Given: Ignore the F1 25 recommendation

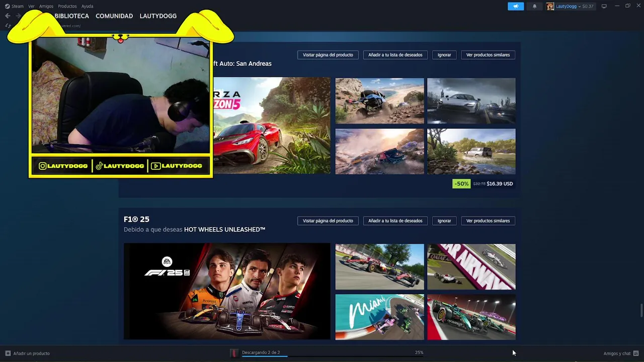Looking at the screenshot, I should [444, 221].
